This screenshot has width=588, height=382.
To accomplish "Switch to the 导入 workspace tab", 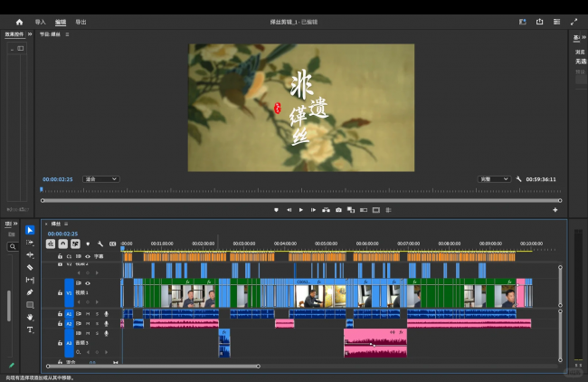I will (x=40, y=21).
